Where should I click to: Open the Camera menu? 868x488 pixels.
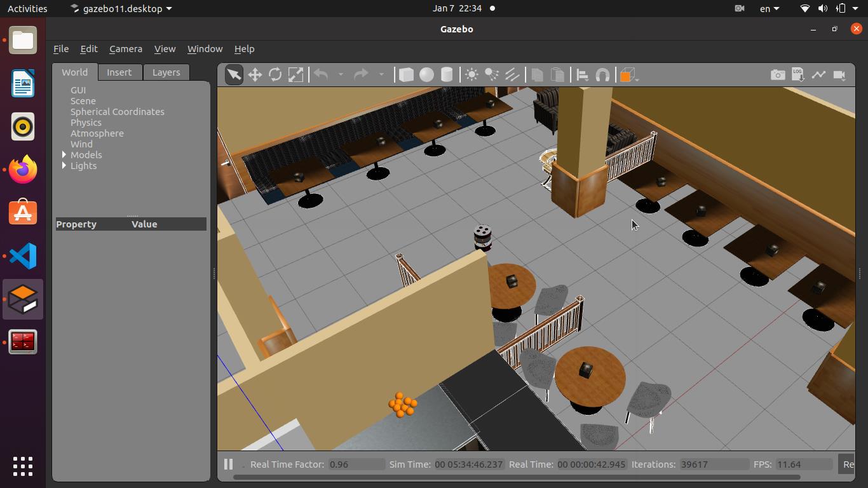coord(125,49)
